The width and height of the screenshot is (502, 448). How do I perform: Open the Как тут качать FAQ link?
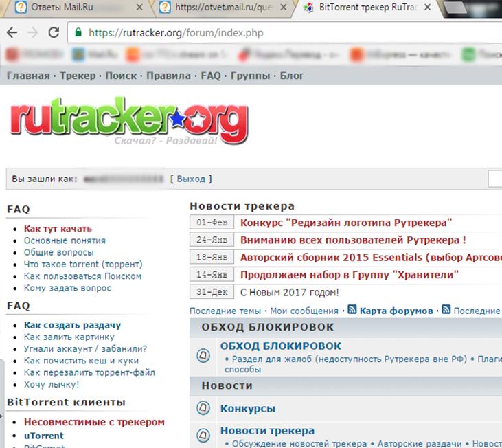tap(58, 229)
